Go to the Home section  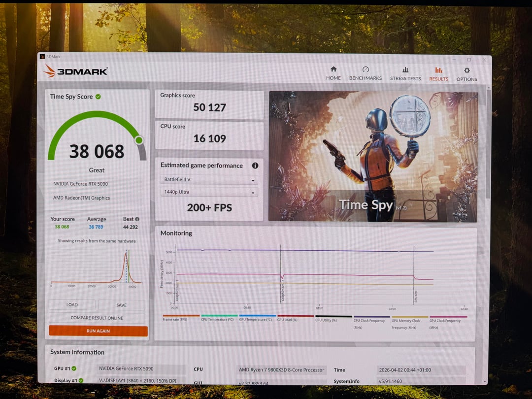(333, 73)
